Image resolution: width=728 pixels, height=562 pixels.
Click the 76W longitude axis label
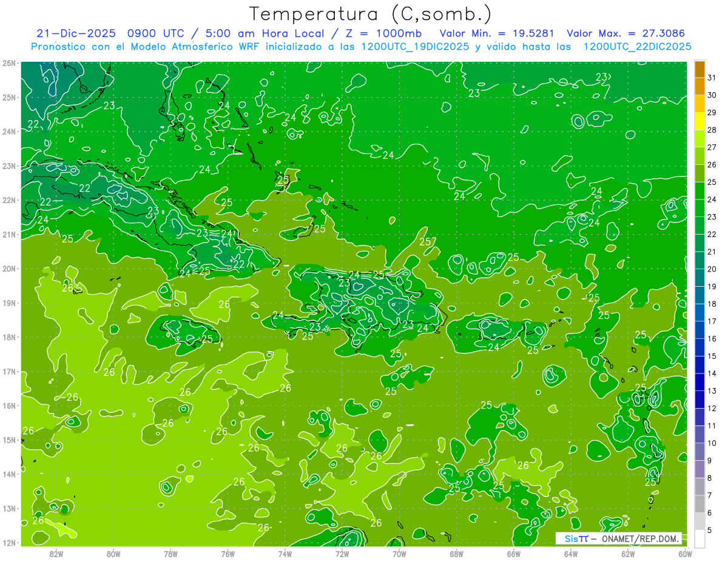click(x=227, y=554)
